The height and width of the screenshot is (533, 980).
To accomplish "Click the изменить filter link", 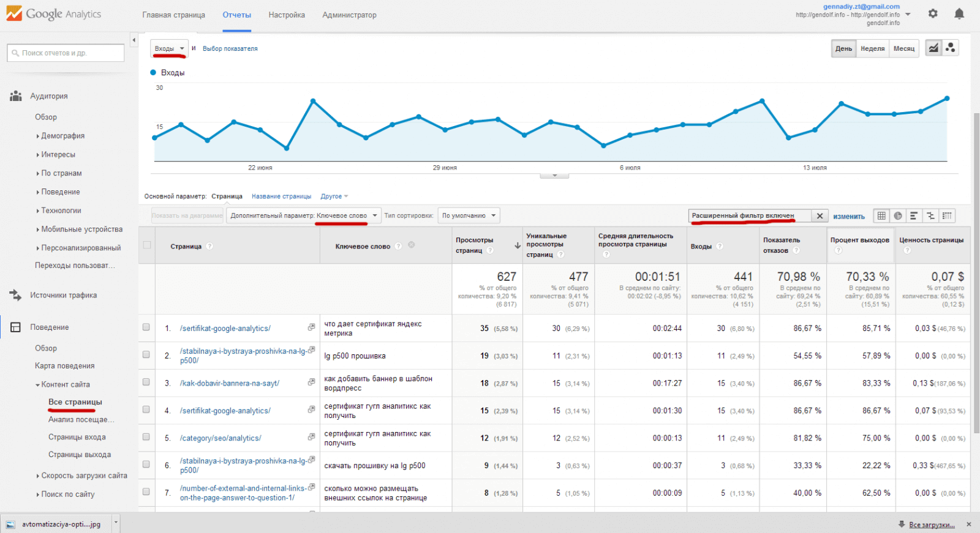I will (x=849, y=216).
